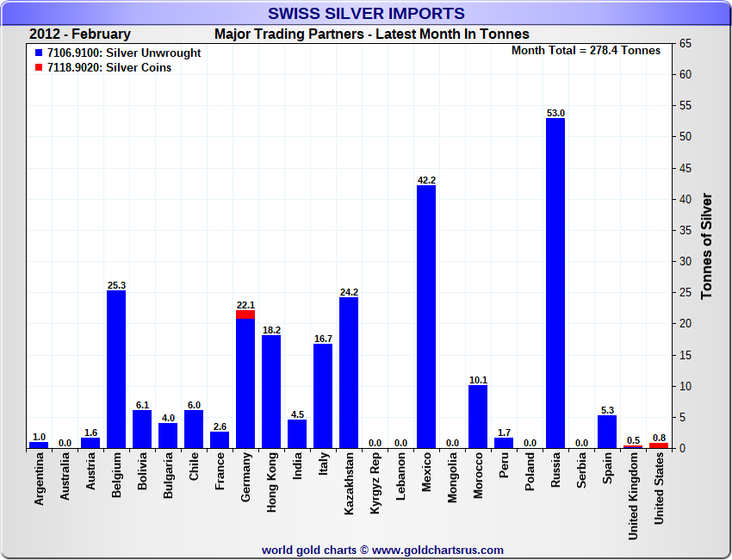Click the blue Silver Unwrought legend swatch
Image resolution: width=732 pixels, height=560 pixels.
coord(39,53)
